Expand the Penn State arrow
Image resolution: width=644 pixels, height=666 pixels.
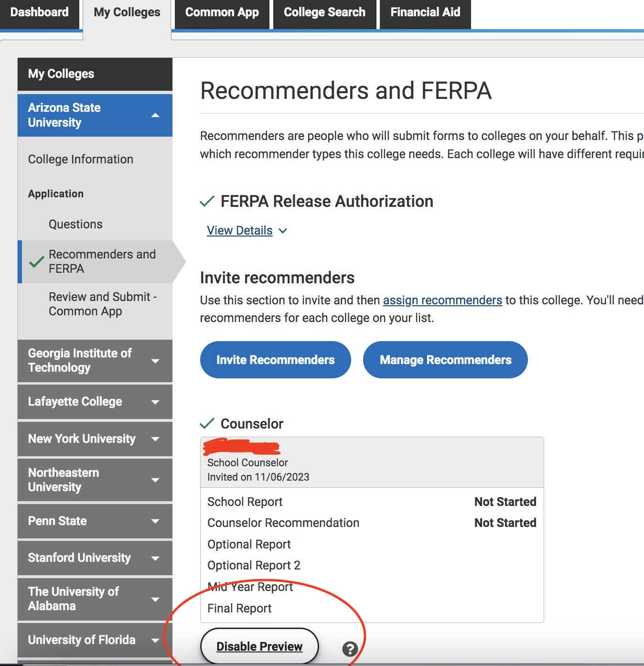155,521
